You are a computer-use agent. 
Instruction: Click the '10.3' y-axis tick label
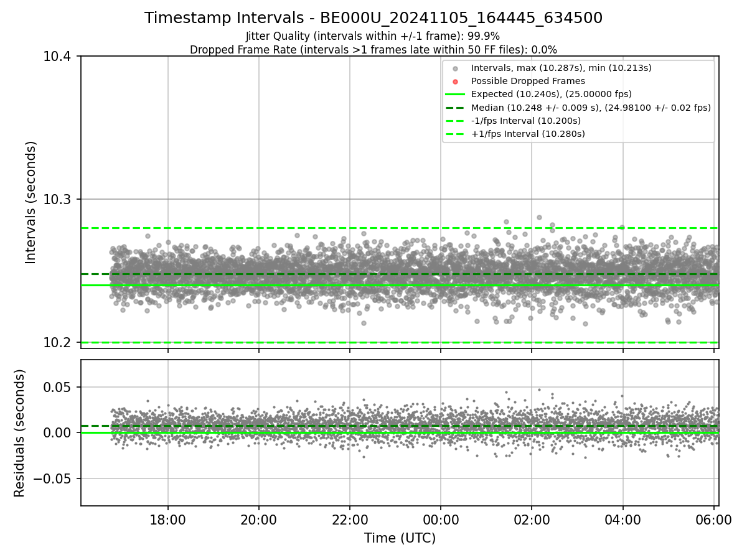coord(59,200)
